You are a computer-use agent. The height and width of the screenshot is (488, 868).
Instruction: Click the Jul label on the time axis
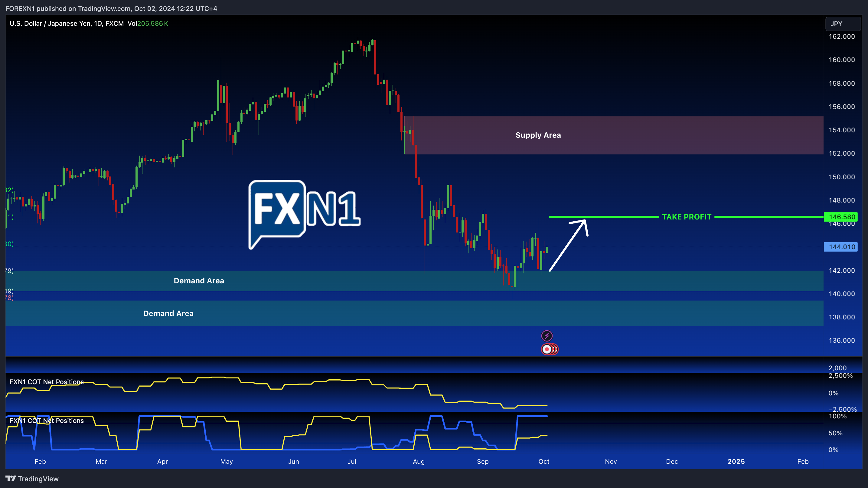pos(352,461)
